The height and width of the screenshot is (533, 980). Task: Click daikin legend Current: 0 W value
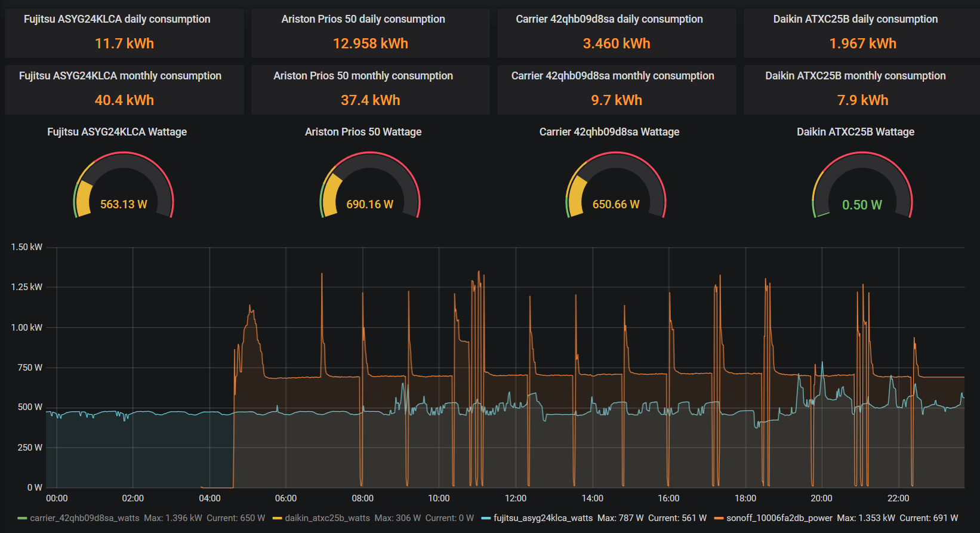449,518
